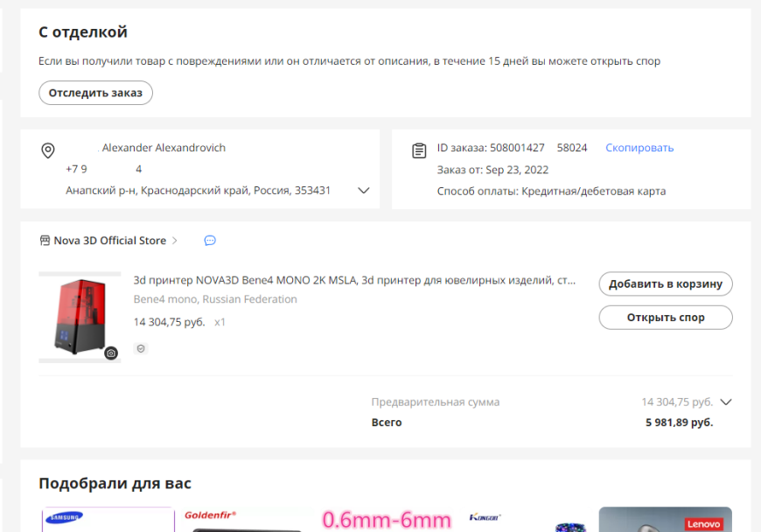The height and width of the screenshot is (532, 761).
Task: Click Добавить в корзину button
Action: (x=666, y=283)
